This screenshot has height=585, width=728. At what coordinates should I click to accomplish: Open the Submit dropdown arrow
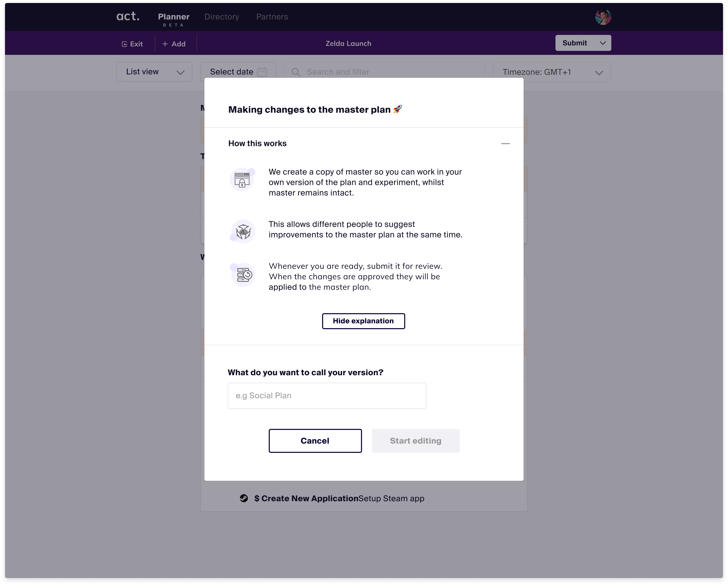tap(603, 43)
